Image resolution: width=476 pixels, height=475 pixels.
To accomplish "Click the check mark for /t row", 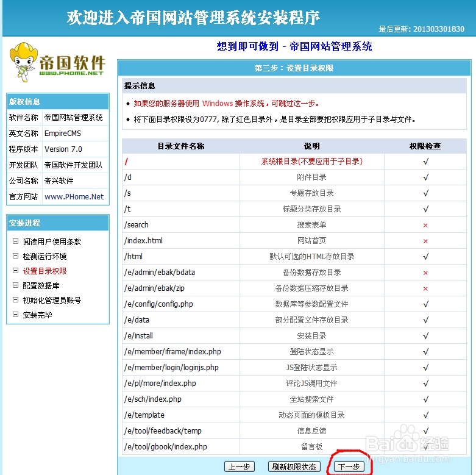I will [x=425, y=209].
